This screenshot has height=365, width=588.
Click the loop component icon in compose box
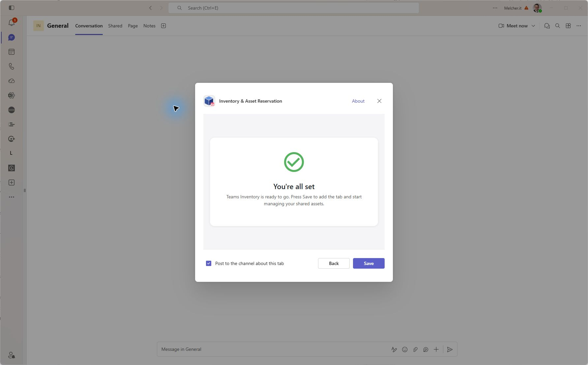click(x=426, y=349)
